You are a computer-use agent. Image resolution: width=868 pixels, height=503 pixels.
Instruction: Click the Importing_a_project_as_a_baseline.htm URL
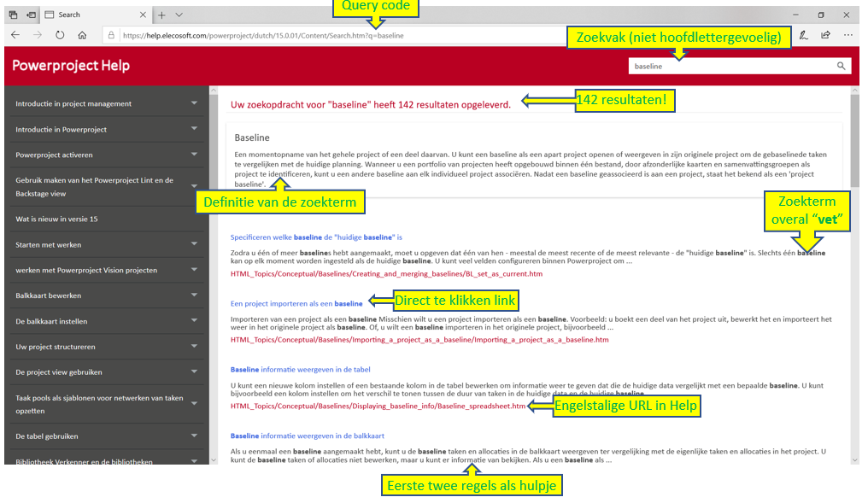tap(419, 340)
